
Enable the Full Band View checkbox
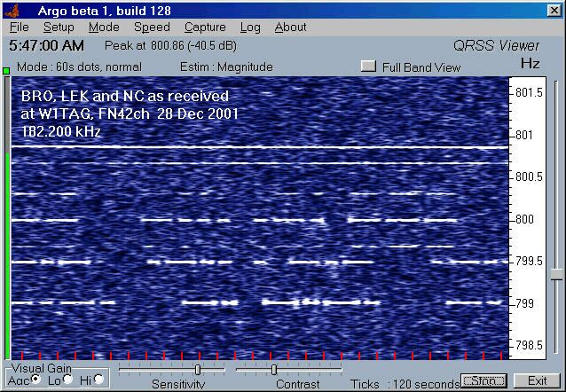point(368,67)
